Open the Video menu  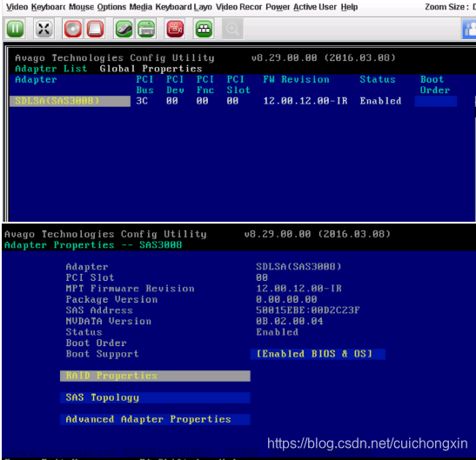pyautogui.click(x=17, y=7)
